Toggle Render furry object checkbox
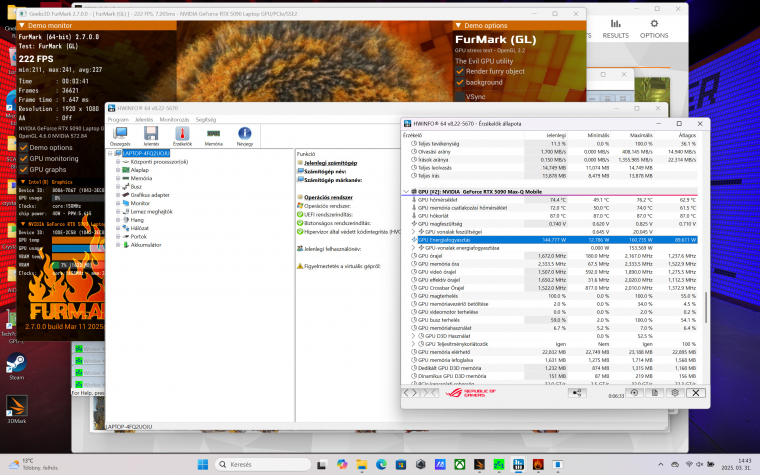 pos(460,71)
